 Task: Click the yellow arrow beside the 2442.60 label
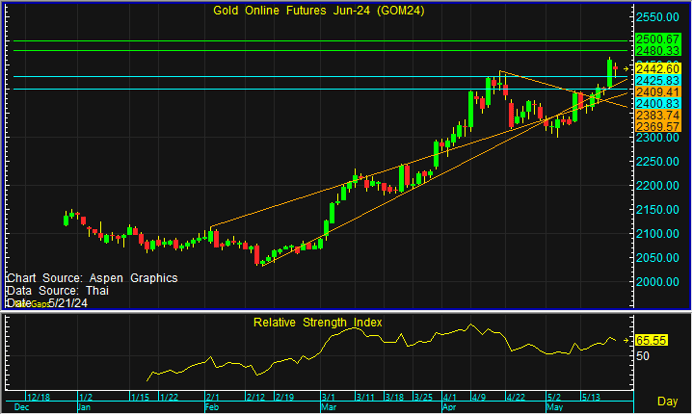tap(626, 69)
